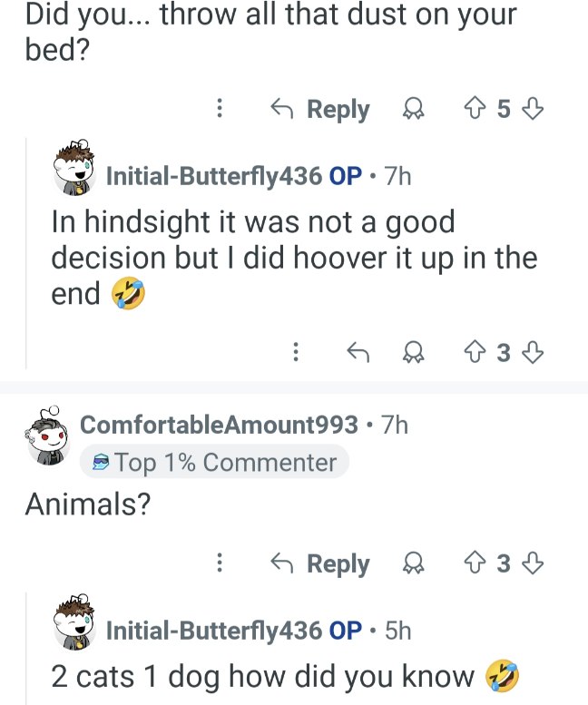Downvote the hoover reply
Viewport: 588px width, 705px height.
coord(535,351)
